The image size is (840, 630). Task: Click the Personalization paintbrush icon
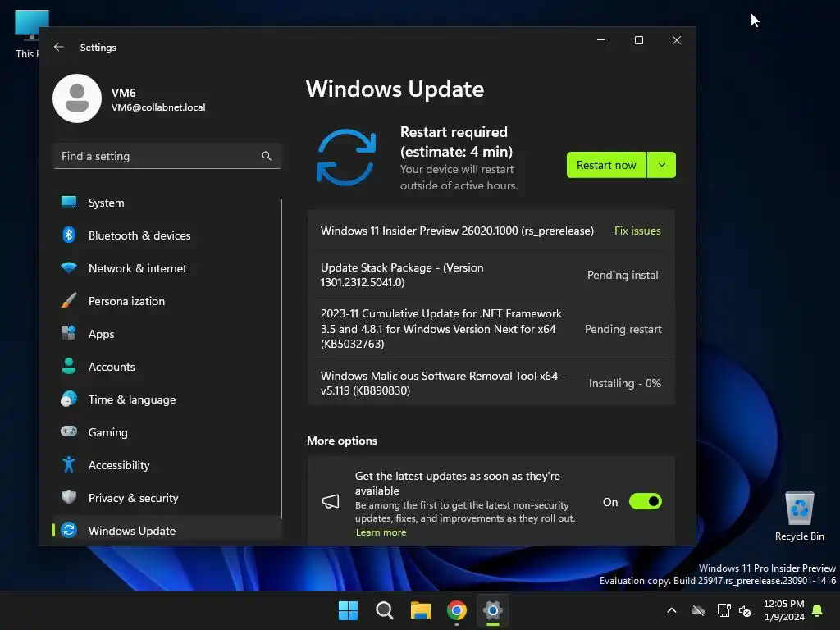(x=69, y=300)
